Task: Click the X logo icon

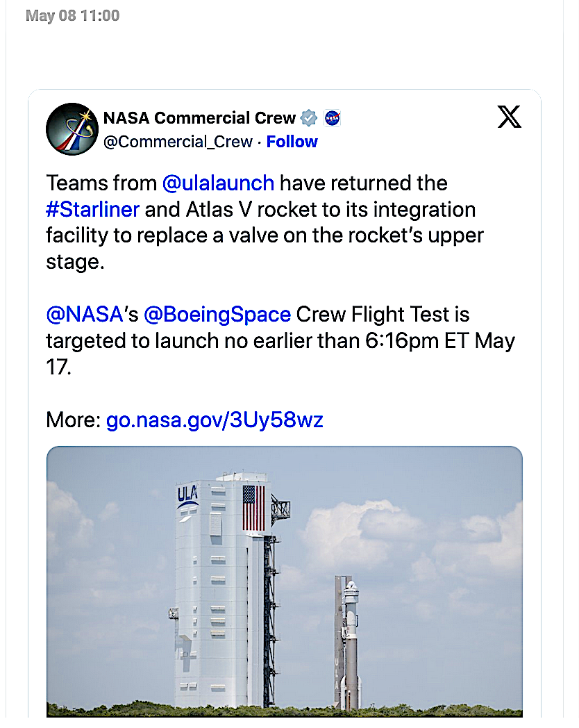Action: 509,117
